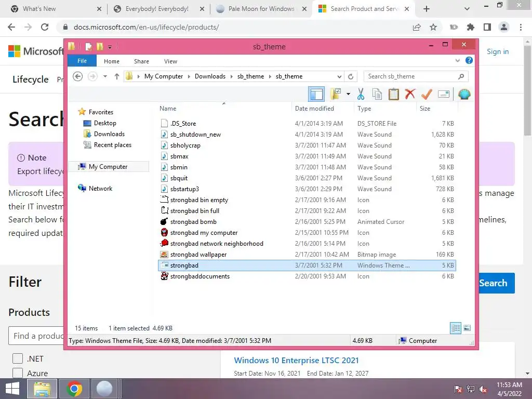
Task: Open the Windows Start button
Action: [12, 389]
